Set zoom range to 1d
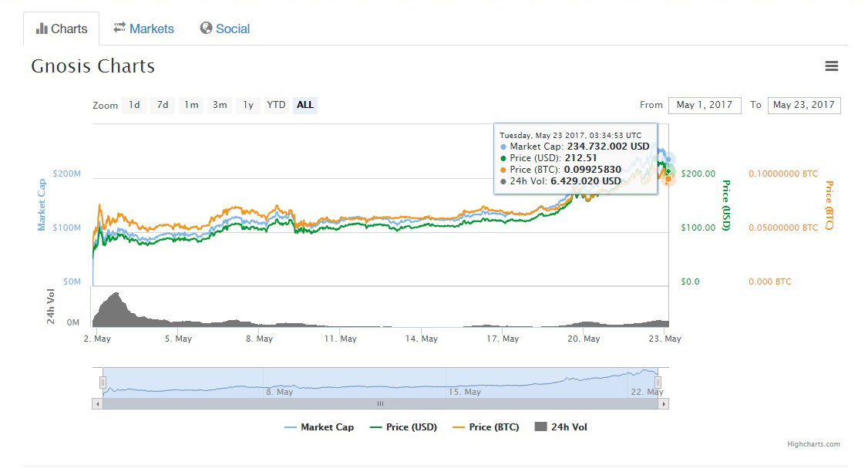 pos(135,105)
